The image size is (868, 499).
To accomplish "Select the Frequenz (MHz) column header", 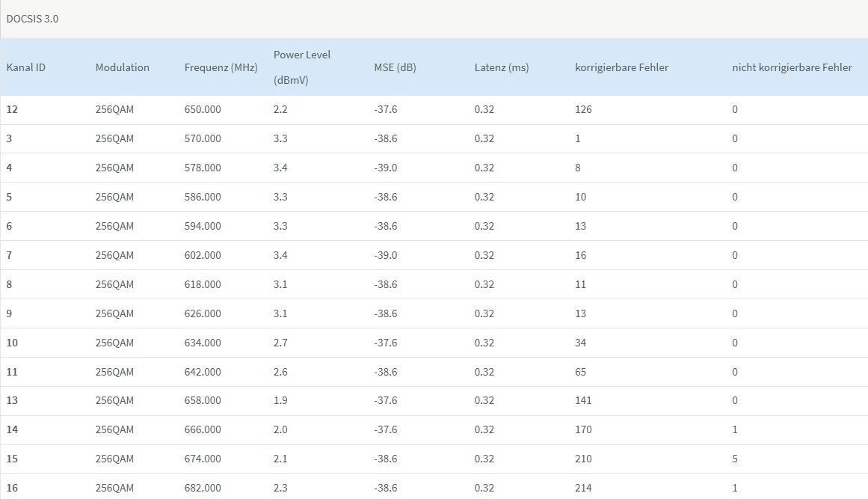I will point(221,67).
